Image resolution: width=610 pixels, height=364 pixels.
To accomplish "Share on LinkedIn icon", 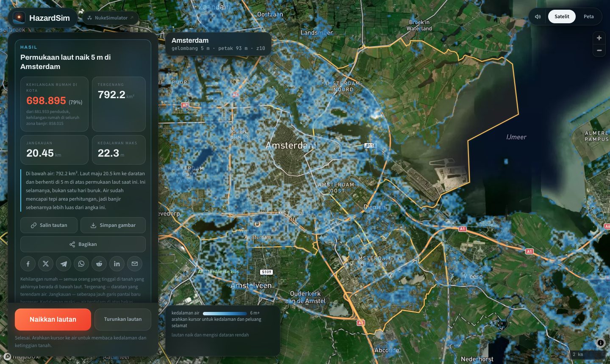I will (x=117, y=264).
